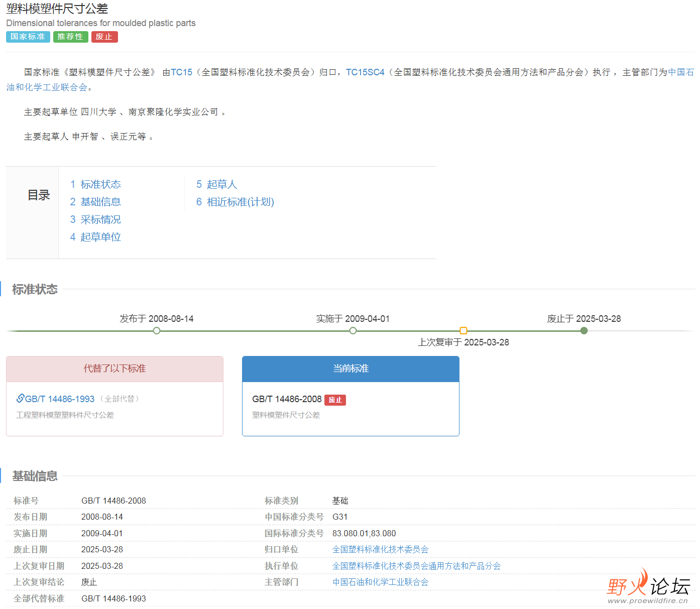
Task: Click the green 推荐性 badge
Action: point(70,37)
